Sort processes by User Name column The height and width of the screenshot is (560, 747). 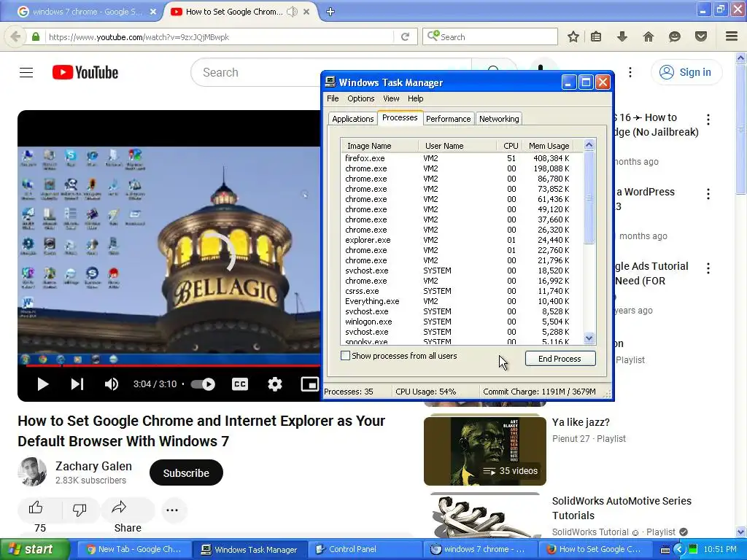coord(457,146)
